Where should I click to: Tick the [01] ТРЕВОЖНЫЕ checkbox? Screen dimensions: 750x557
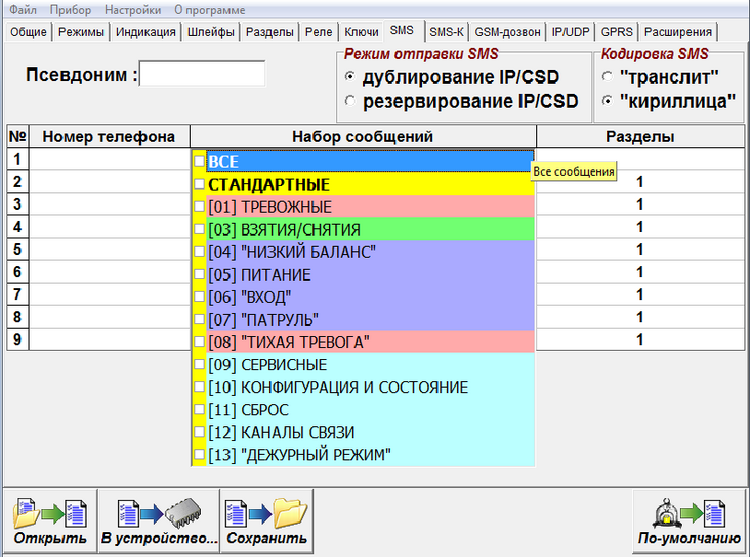coord(200,206)
